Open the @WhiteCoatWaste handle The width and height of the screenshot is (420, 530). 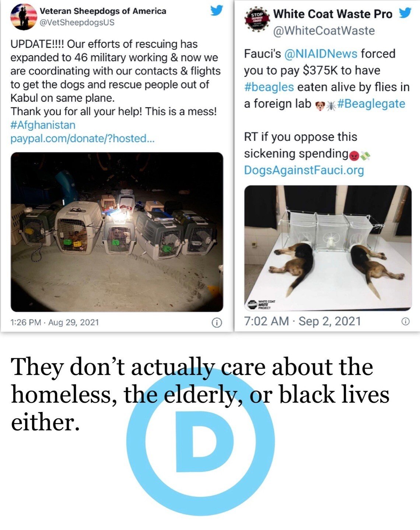tap(324, 31)
